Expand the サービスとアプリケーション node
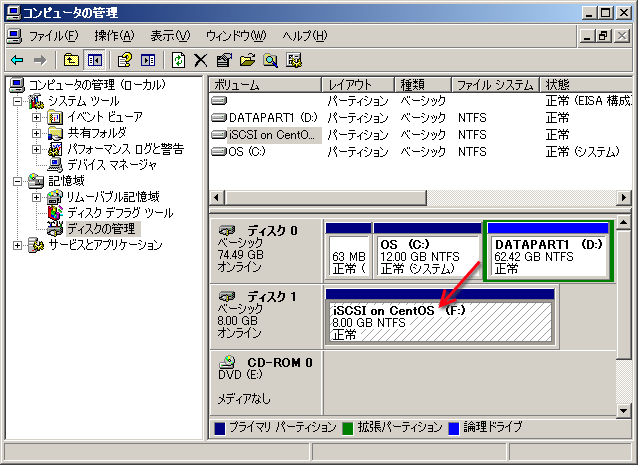The image size is (638, 465). 17,245
